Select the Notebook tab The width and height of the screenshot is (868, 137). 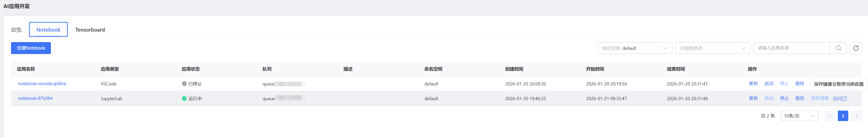[48, 30]
